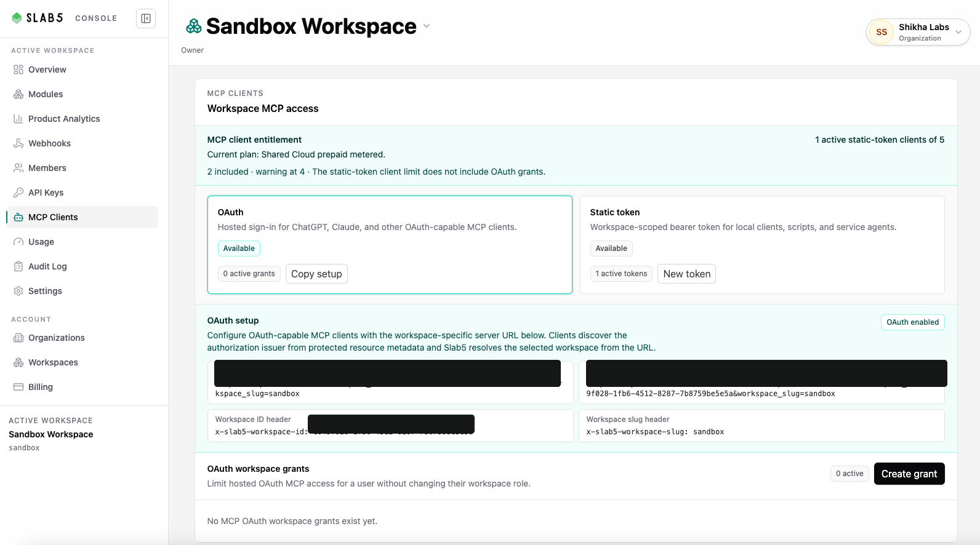This screenshot has height=545, width=980.
Task: Expand the Sandbox Workspace title chevron
Action: click(427, 26)
